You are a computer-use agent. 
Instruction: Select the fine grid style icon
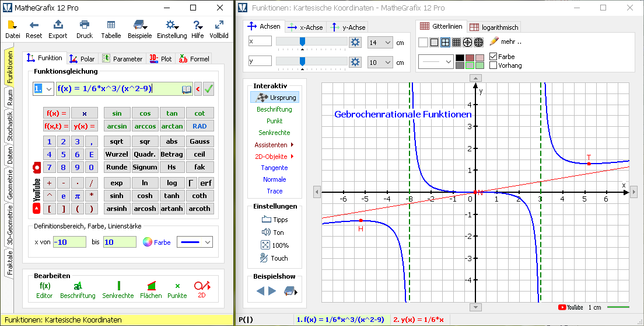coord(456,42)
